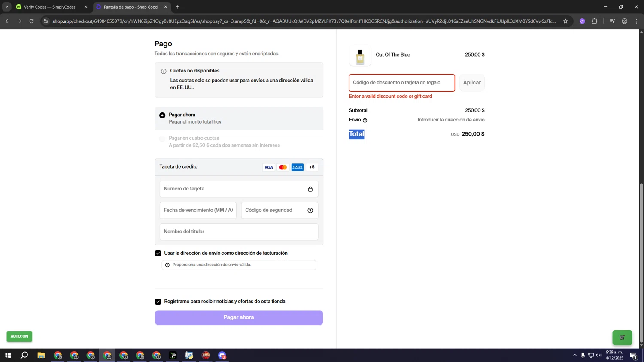The height and width of the screenshot is (362, 644).
Task: Open the Discord icon in the taskbar
Action: click(222, 355)
